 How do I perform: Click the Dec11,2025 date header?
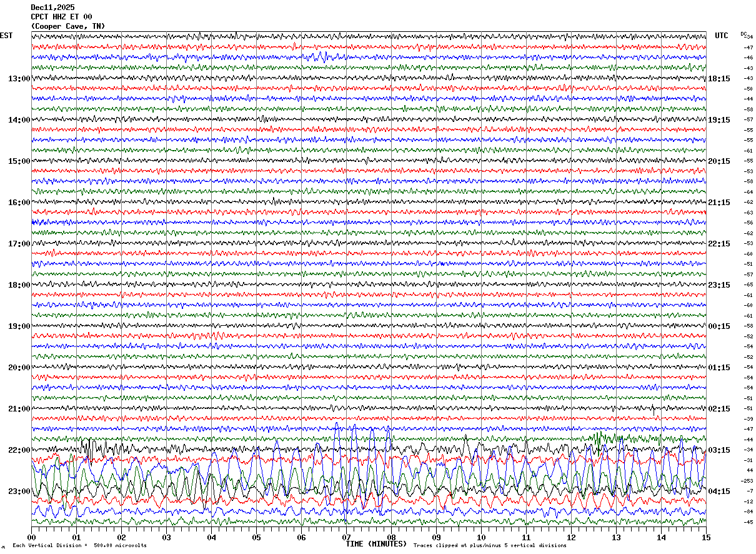click(53, 8)
